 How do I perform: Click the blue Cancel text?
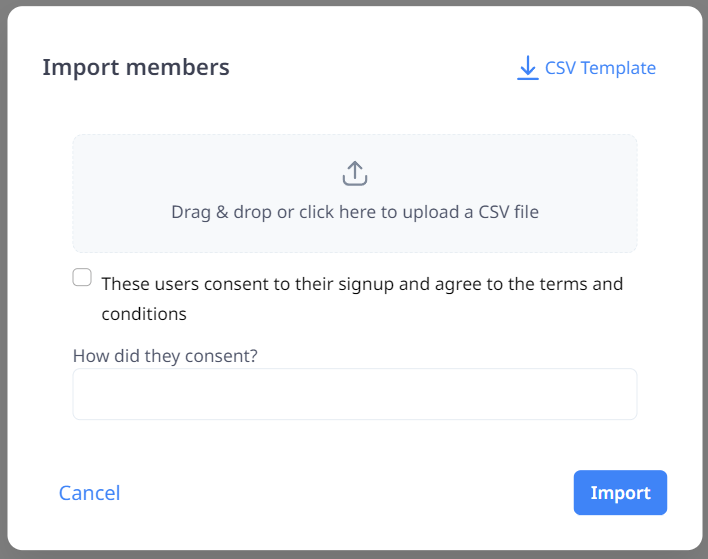[89, 493]
